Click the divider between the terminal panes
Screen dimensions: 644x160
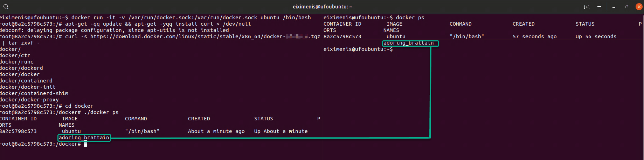tap(322, 88)
